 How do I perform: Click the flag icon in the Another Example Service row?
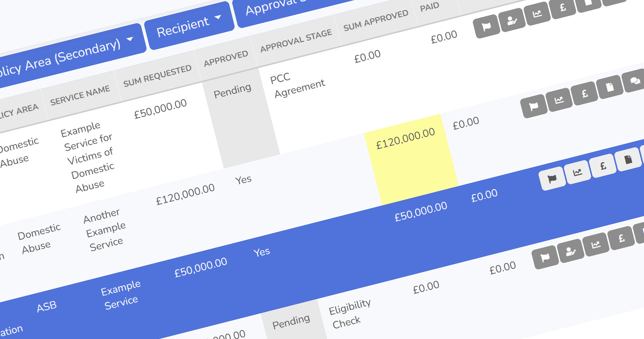click(534, 106)
